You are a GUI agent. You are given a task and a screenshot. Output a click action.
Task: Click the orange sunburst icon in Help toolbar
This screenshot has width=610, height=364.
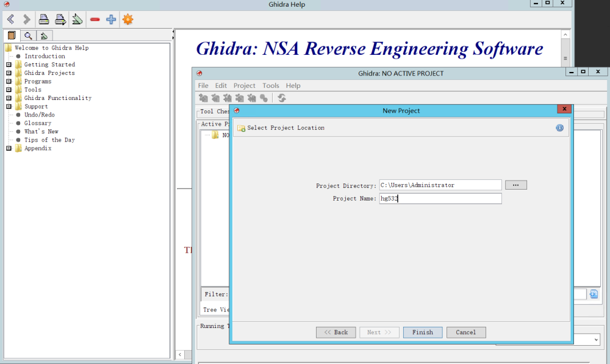tap(127, 19)
